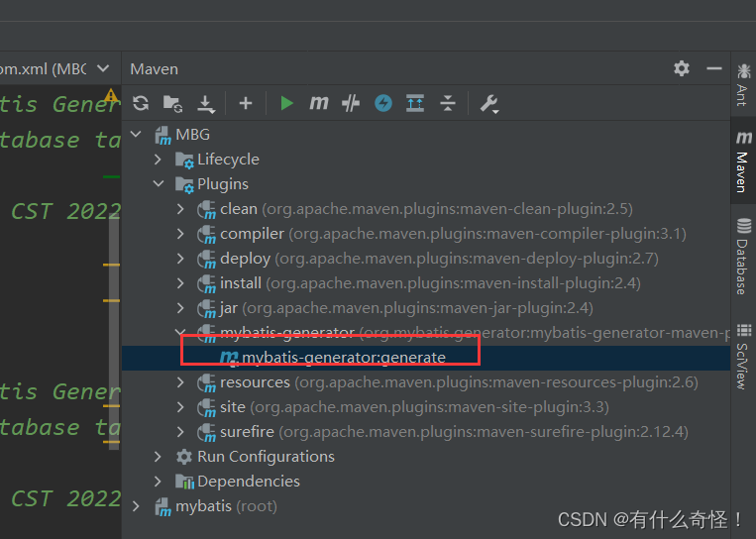Select the MBG project row

pyautogui.click(x=426, y=134)
